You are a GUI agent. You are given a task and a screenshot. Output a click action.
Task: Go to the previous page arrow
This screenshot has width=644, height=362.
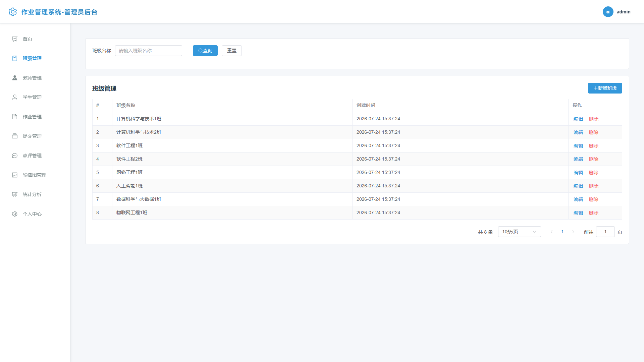point(552,232)
